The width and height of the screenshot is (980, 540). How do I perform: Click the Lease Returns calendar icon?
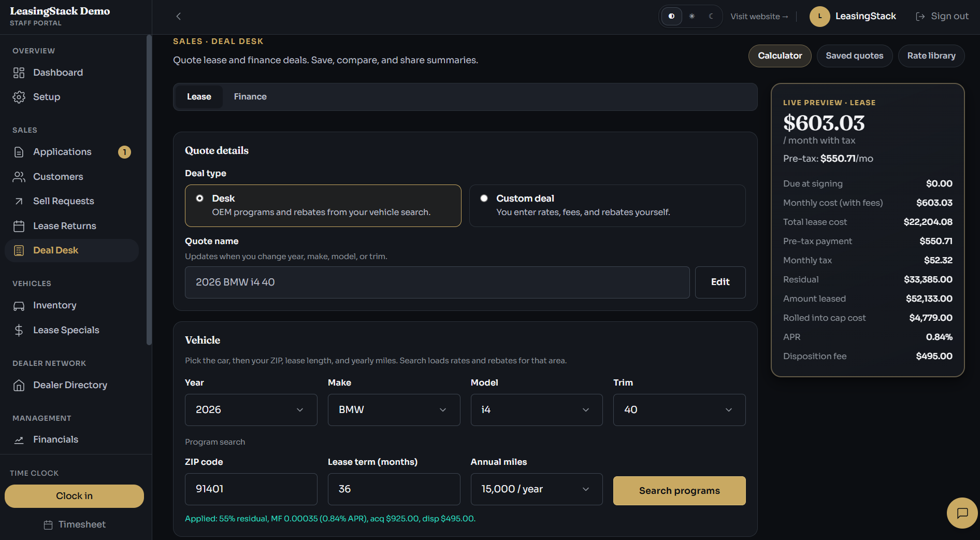coord(19,226)
